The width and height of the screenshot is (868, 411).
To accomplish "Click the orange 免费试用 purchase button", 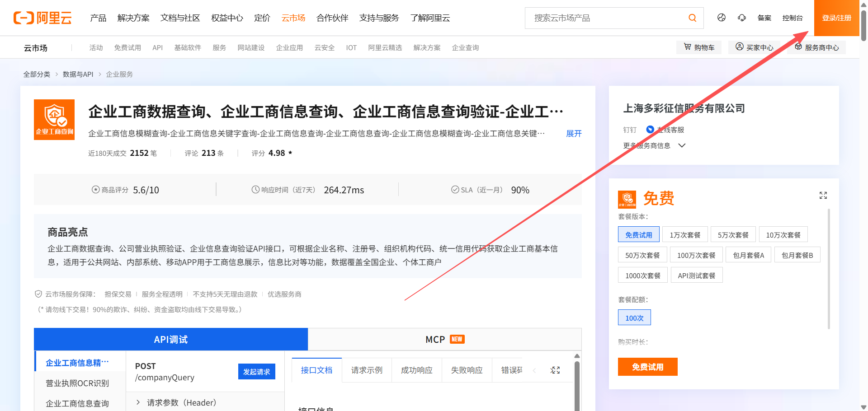I will pyautogui.click(x=647, y=367).
